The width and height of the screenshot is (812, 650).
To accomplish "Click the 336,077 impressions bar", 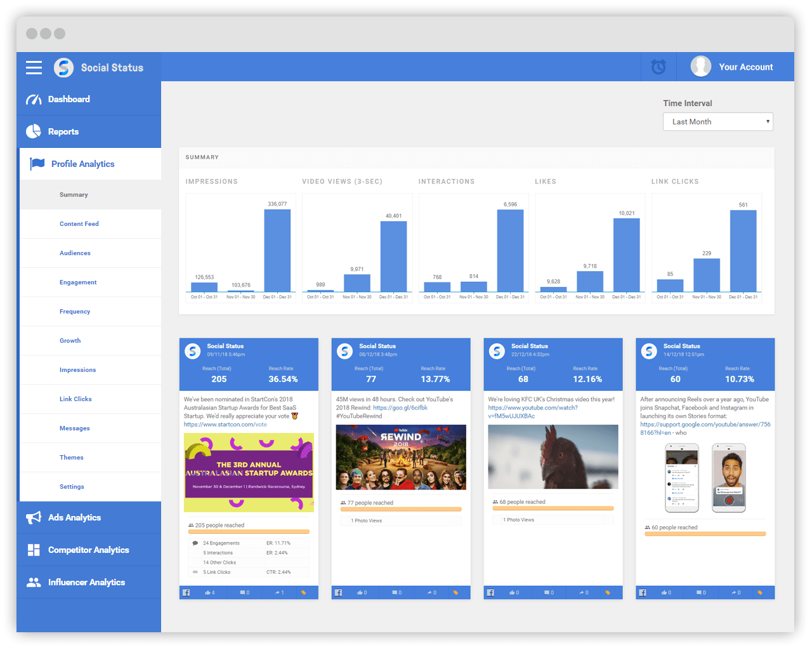I will (277, 251).
